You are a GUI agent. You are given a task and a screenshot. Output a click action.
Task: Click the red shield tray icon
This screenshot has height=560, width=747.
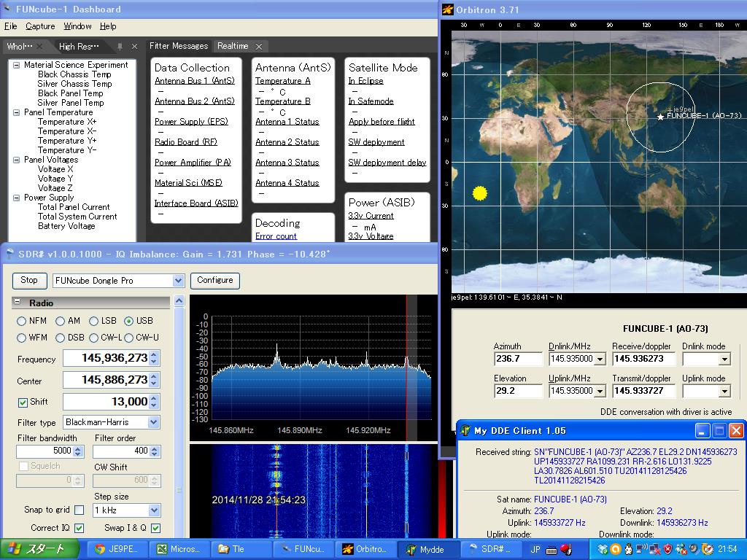tap(667, 550)
